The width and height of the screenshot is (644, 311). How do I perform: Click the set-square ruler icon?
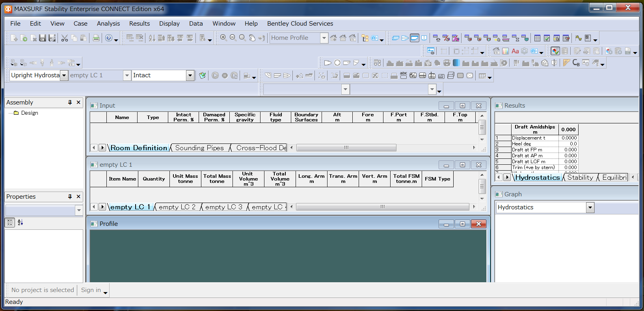(x=566, y=63)
